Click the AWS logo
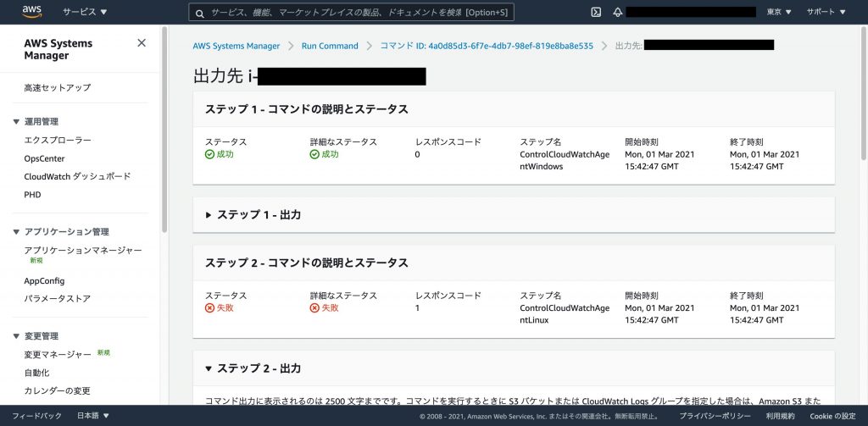 click(32, 12)
